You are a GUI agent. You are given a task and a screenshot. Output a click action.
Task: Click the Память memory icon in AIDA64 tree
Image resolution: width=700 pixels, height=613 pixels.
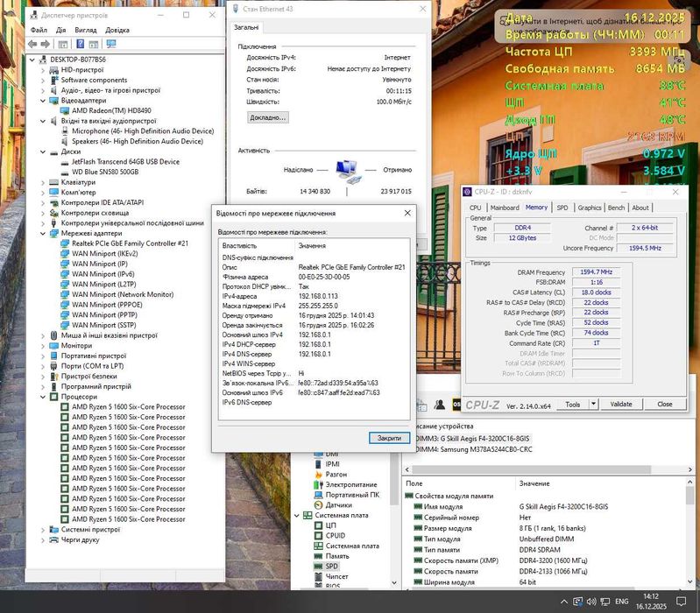[318, 556]
